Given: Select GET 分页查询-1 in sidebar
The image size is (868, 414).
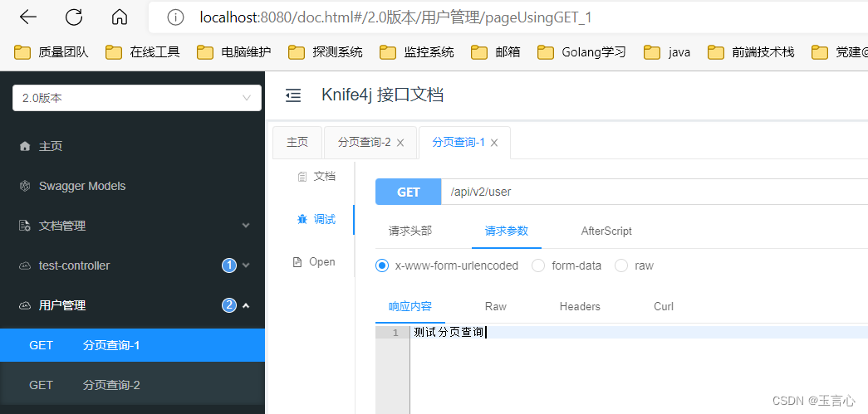Looking at the screenshot, I should (x=132, y=345).
